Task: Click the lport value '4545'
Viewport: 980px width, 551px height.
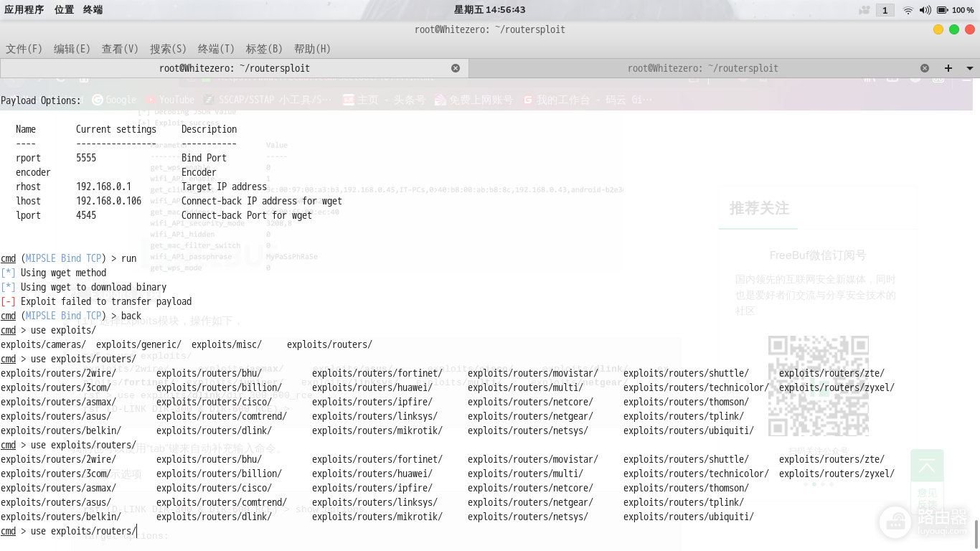Action: point(86,215)
